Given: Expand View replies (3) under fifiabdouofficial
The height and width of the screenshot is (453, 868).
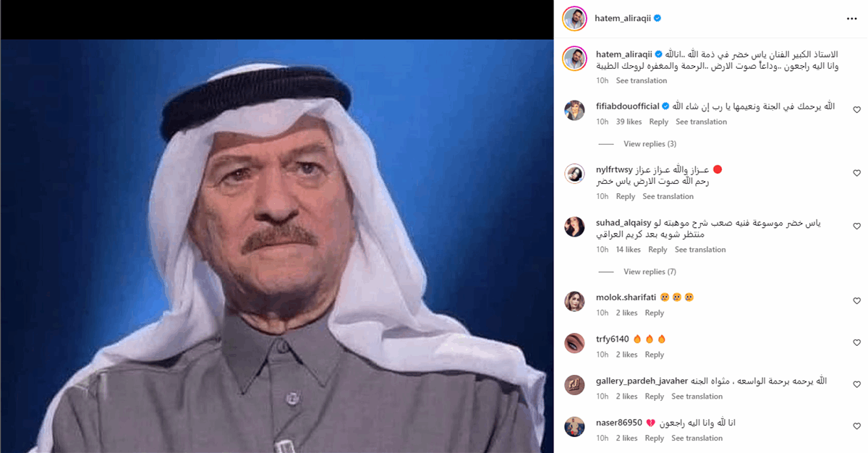Looking at the screenshot, I should 650,144.
